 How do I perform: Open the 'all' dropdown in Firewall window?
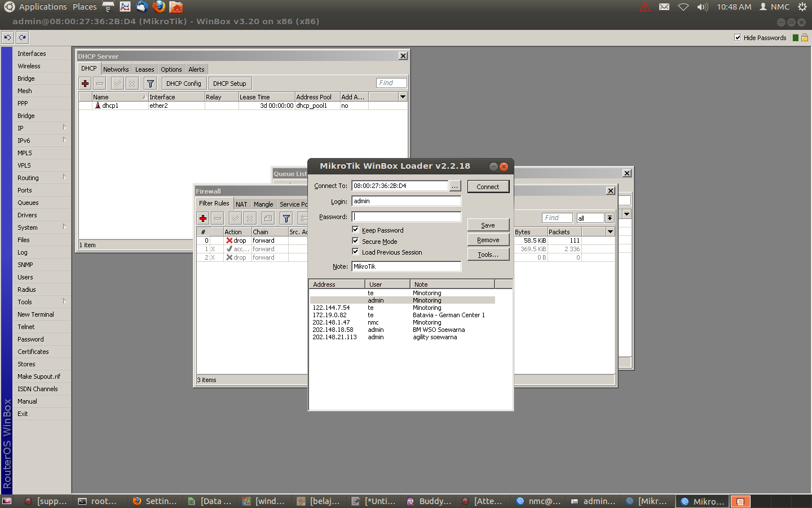610,218
